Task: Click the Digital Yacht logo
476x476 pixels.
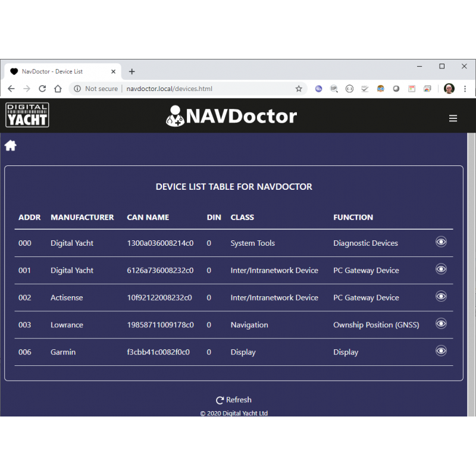Action: tap(27, 115)
